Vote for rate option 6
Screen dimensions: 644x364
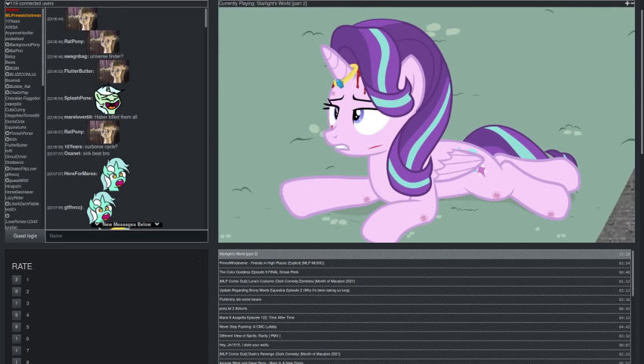pos(17,339)
